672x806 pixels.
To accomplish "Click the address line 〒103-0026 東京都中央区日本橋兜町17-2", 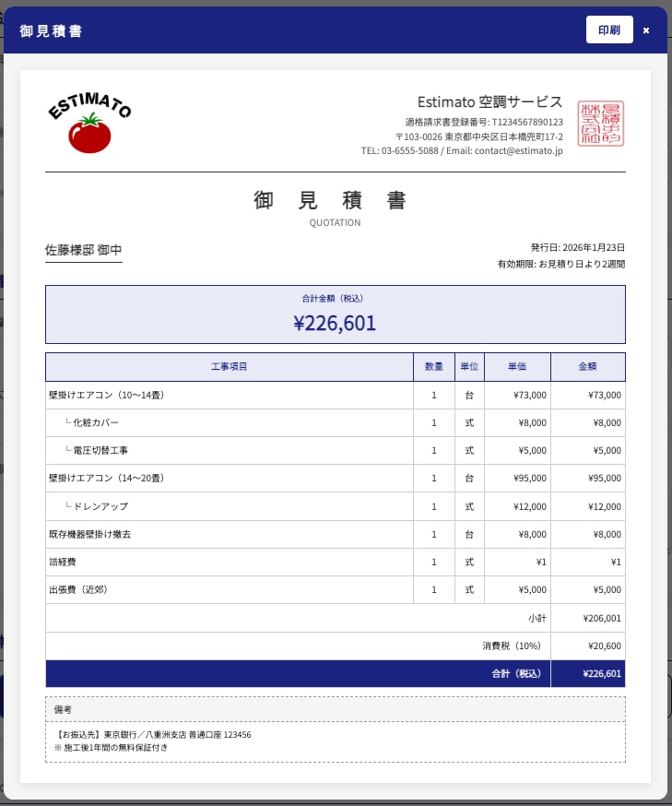I will [x=478, y=136].
